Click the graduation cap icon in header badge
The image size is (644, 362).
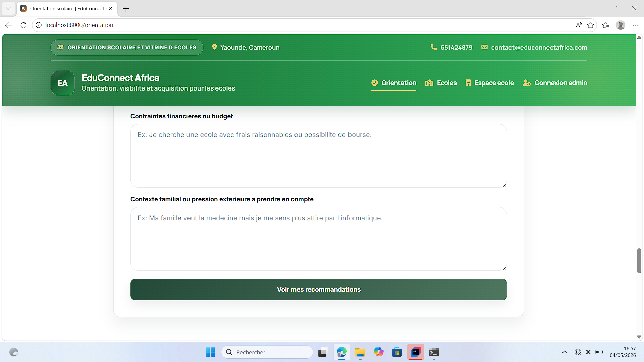click(60, 47)
